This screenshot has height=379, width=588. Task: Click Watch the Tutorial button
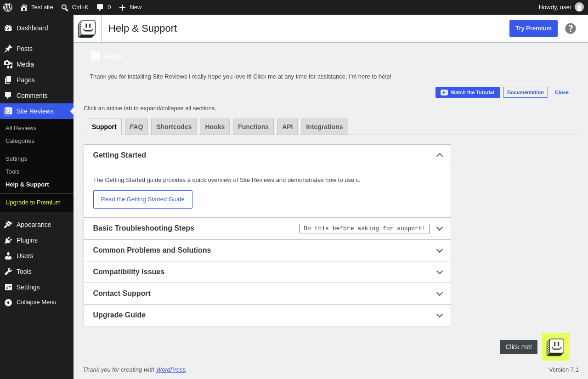pos(468,92)
